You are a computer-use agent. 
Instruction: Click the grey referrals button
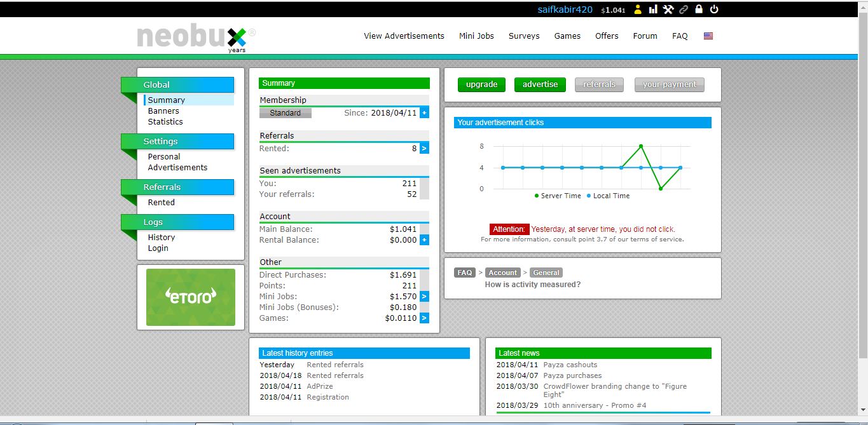[x=599, y=84]
